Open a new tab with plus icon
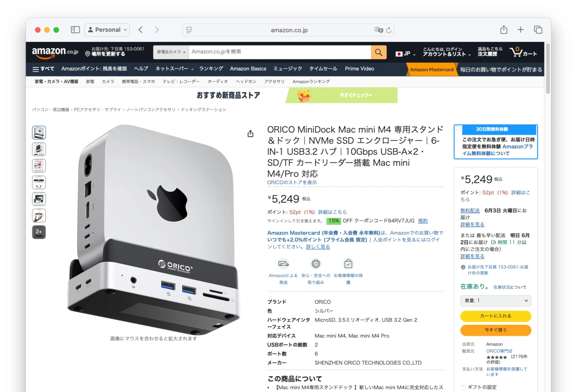 [x=521, y=30]
